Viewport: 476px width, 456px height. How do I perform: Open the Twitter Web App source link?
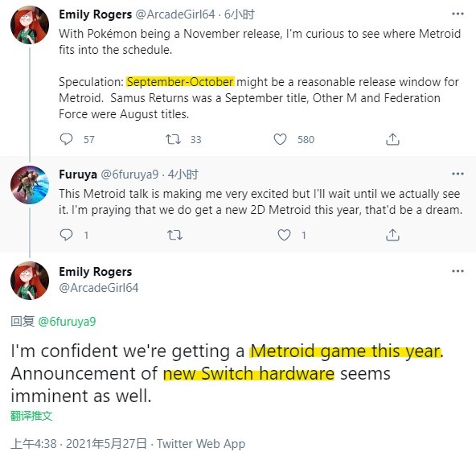point(201,444)
